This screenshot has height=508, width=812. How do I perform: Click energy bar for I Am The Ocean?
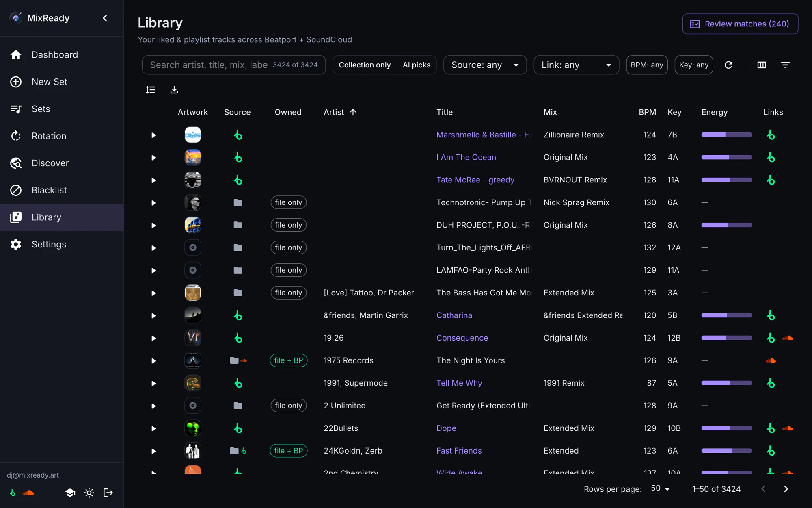click(x=726, y=157)
